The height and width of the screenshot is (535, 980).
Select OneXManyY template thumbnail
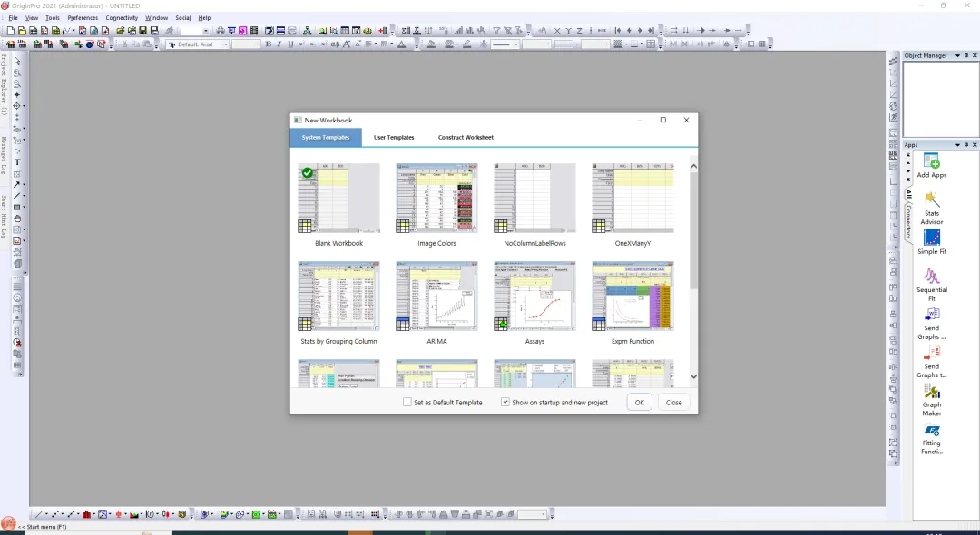pos(632,199)
